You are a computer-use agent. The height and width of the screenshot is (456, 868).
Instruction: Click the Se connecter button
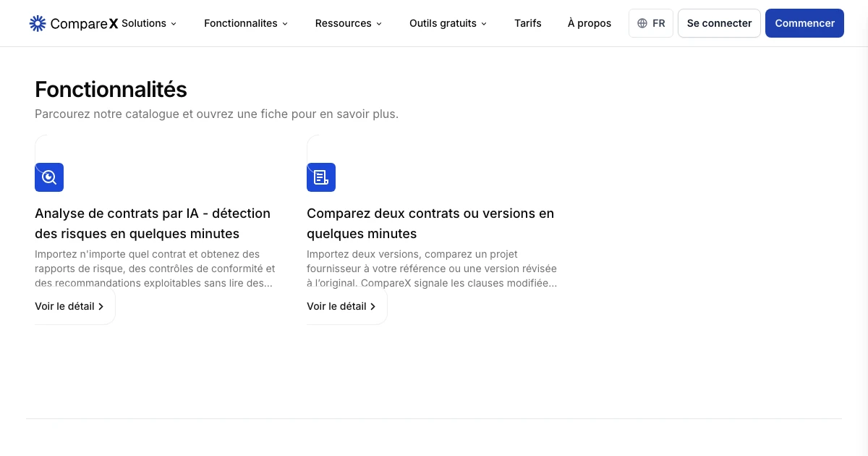pyautogui.click(x=719, y=23)
